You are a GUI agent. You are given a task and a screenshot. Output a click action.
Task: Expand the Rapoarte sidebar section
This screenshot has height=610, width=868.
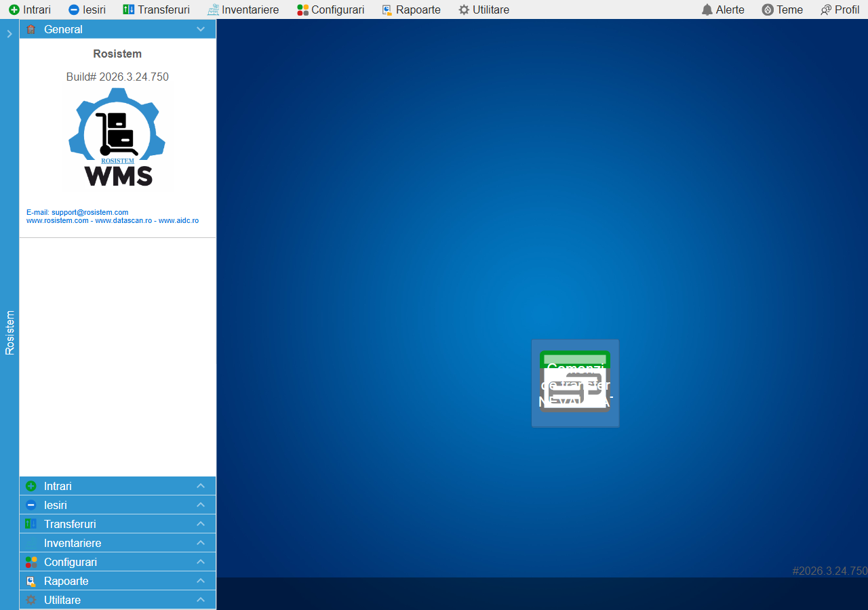pyautogui.click(x=201, y=581)
